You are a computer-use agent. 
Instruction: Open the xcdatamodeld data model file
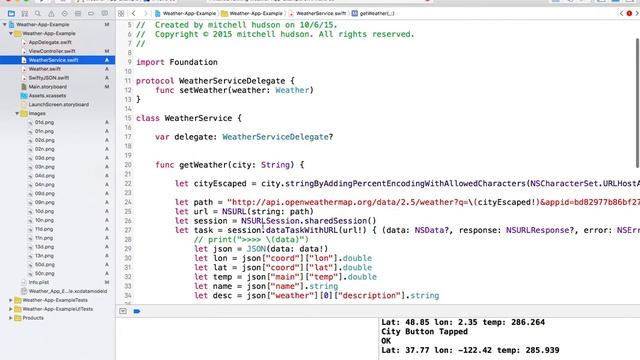click(68, 291)
